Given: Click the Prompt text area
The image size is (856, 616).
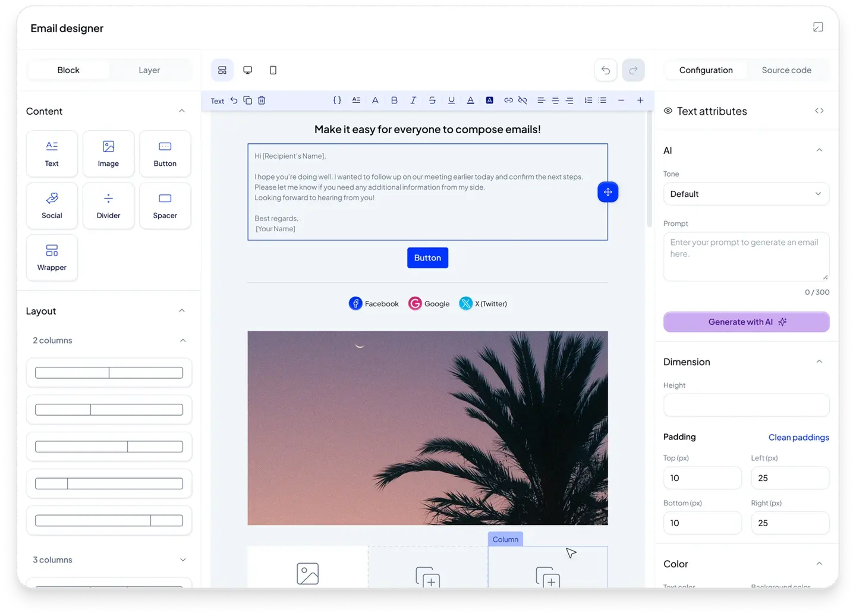Looking at the screenshot, I should point(746,256).
